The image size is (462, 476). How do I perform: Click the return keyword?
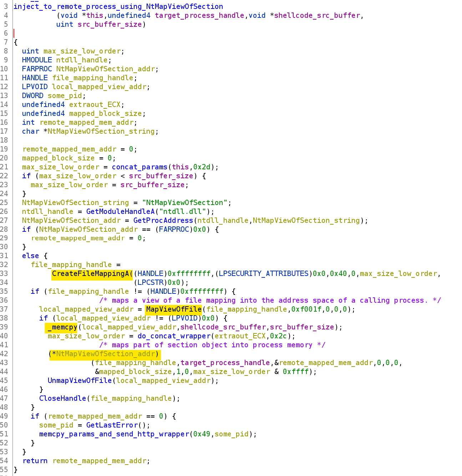pyautogui.click(x=35, y=461)
